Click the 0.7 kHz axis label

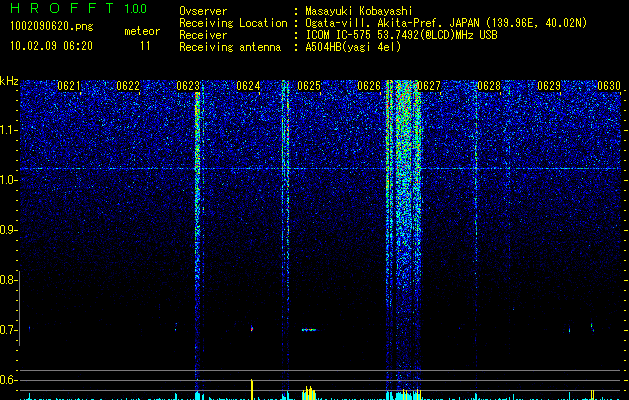[x=8, y=330]
